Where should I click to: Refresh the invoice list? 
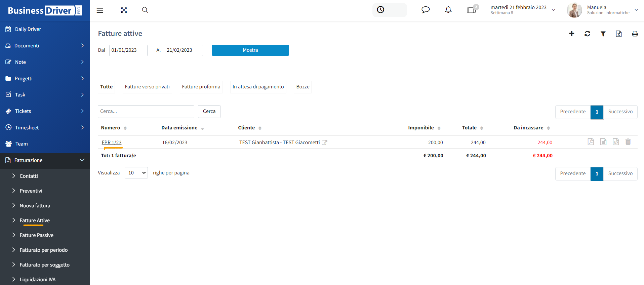pos(587,34)
